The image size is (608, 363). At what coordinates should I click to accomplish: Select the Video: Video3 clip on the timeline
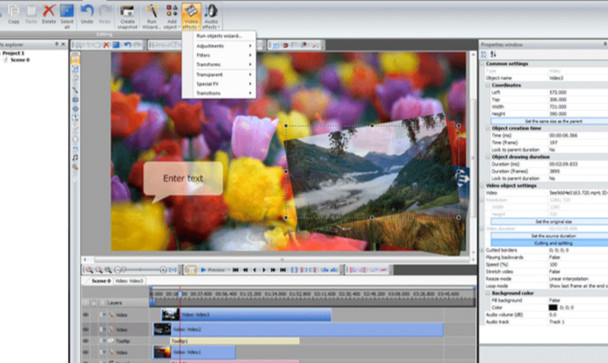coord(246,315)
